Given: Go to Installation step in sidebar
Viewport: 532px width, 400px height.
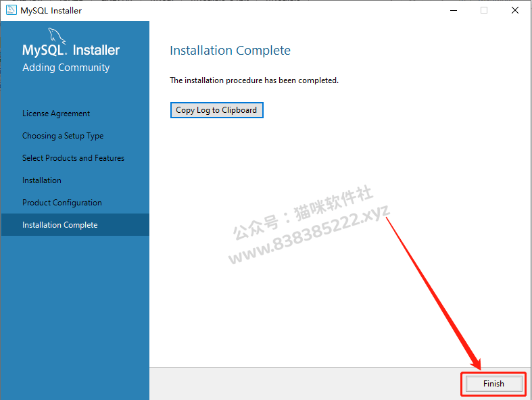Looking at the screenshot, I should coord(42,180).
